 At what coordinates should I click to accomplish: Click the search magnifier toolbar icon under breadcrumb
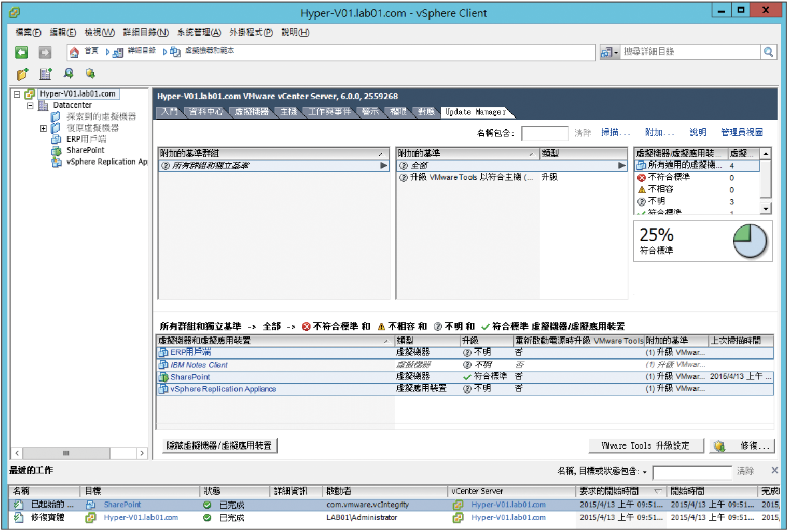coord(69,73)
